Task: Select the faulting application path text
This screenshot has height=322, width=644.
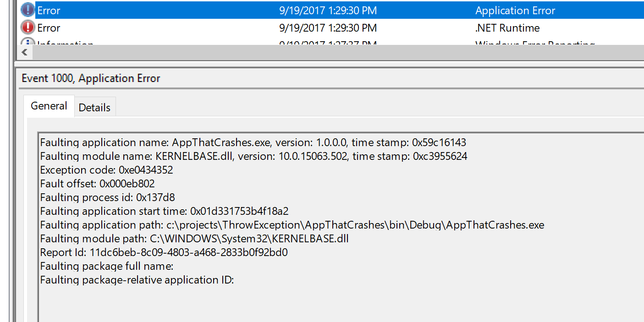Action: [292, 224]
